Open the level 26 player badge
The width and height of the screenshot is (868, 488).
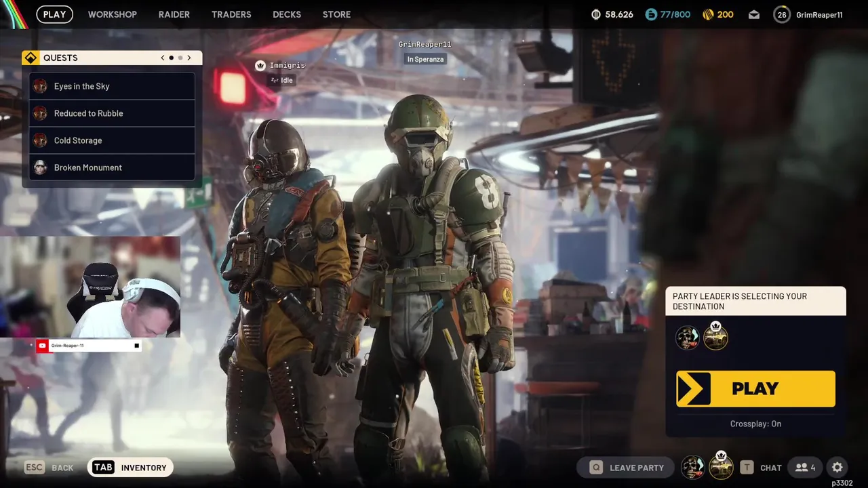click(x=782, y=14)
